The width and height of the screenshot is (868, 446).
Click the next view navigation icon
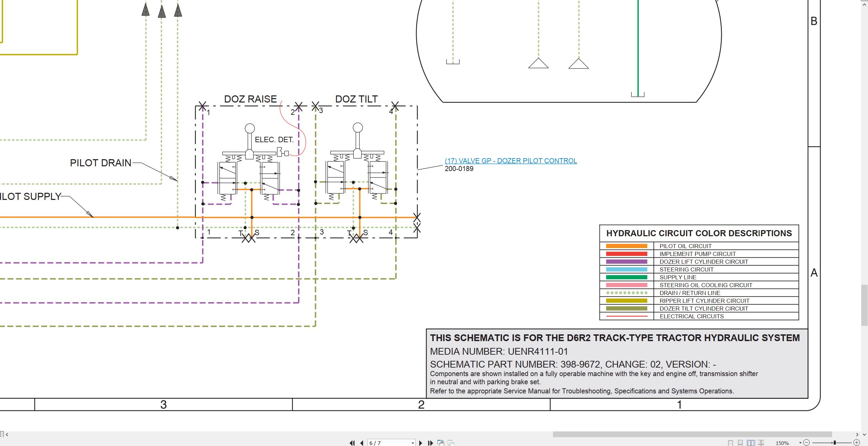click(451, 443)
